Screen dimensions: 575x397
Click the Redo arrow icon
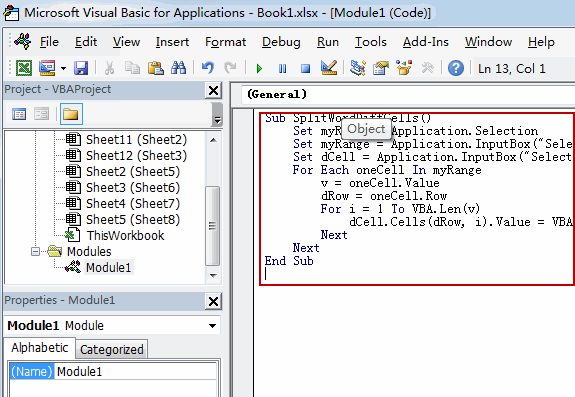pos(230,68)
